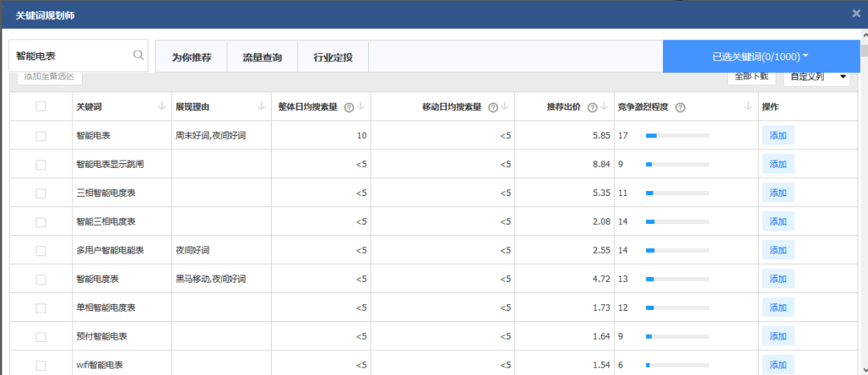Open help icon beside 推荐出价
868x375 pixels.
(x=592, y=108)
